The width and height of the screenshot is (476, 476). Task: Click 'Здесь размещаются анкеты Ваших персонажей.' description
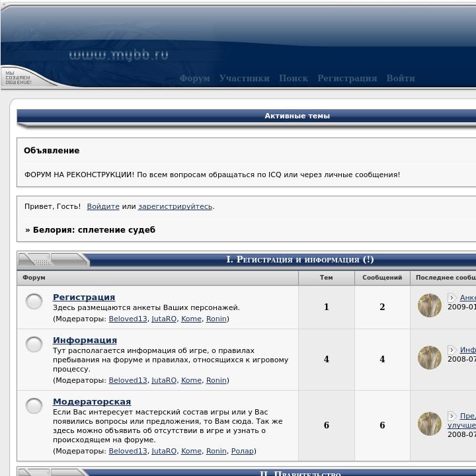[x=146, y=307]
